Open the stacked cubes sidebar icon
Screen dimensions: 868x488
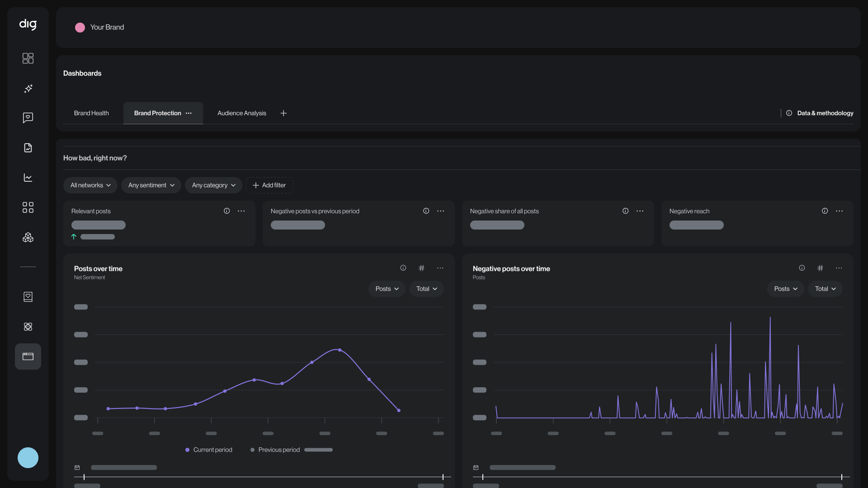coord(28,237)
